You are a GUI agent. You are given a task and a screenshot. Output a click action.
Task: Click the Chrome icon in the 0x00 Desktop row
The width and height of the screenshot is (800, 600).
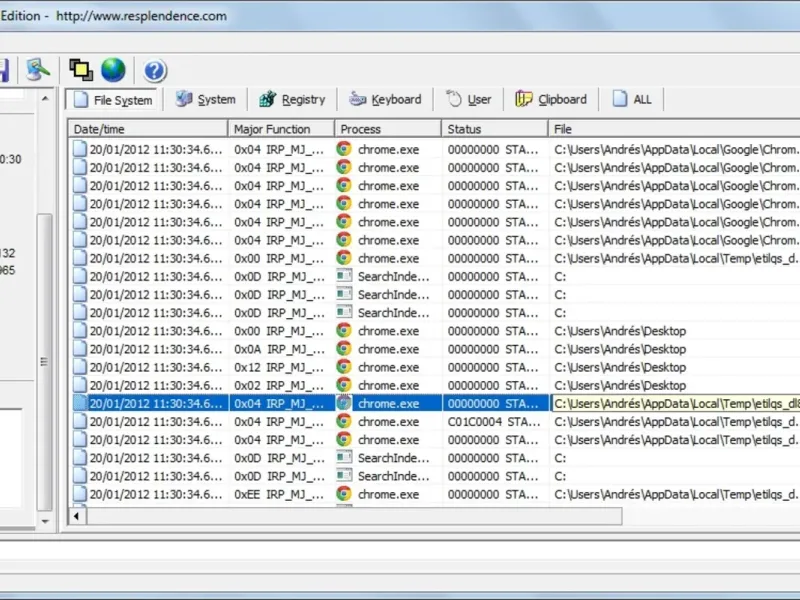(344, 331)
